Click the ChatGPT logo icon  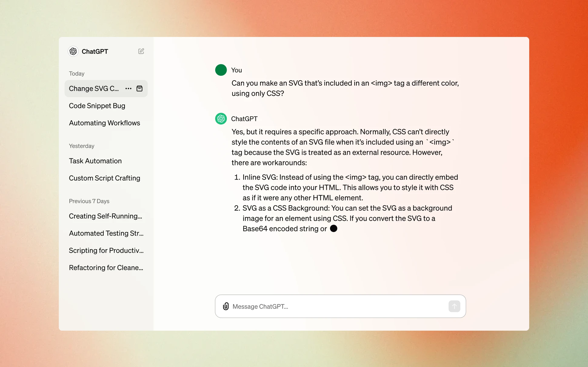point(74,51)
